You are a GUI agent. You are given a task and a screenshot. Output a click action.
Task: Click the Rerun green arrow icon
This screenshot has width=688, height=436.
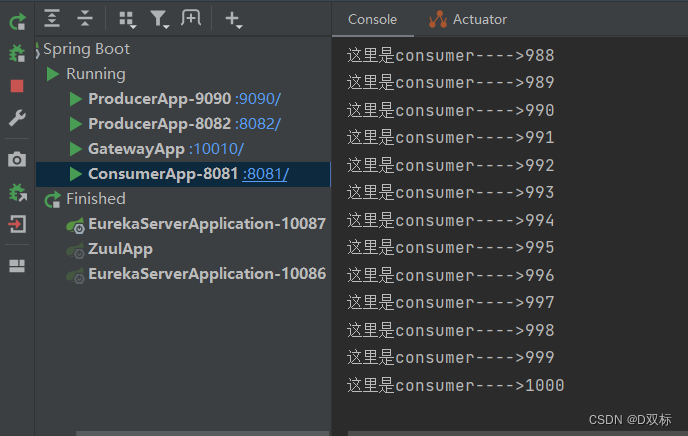pos(18,21)
